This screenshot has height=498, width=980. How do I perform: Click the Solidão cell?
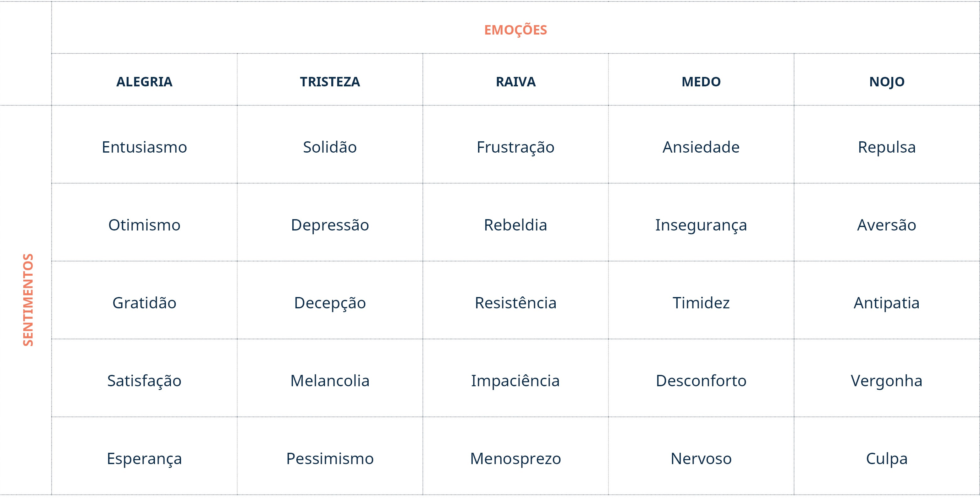pyautogui.click(x=330, y=147)
